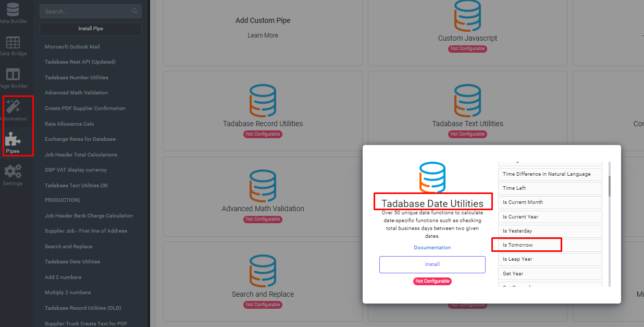The image size is (644, 327).
Task: Choose the Is Current Year function
Action: tap(550, 217)
